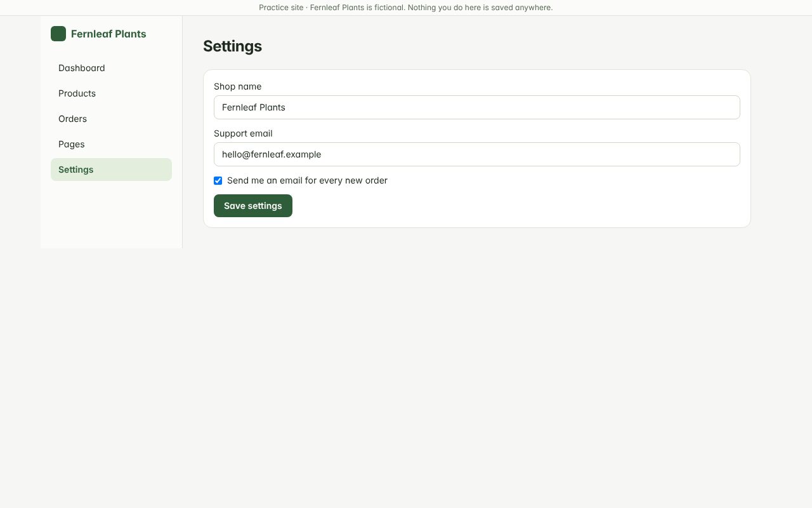
Task: Select Settings in the sidebar
Action: (111, 170)
